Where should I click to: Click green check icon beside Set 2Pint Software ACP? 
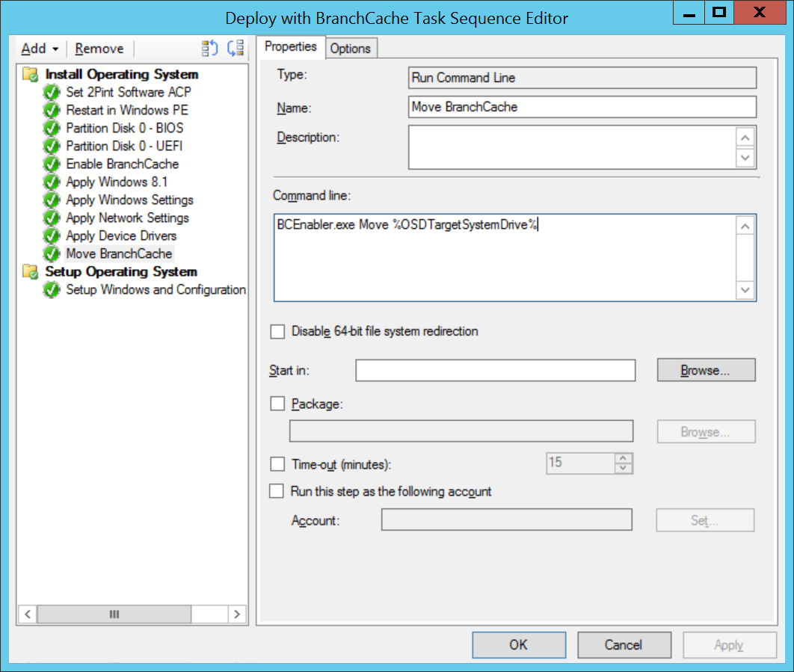[51, 92]
